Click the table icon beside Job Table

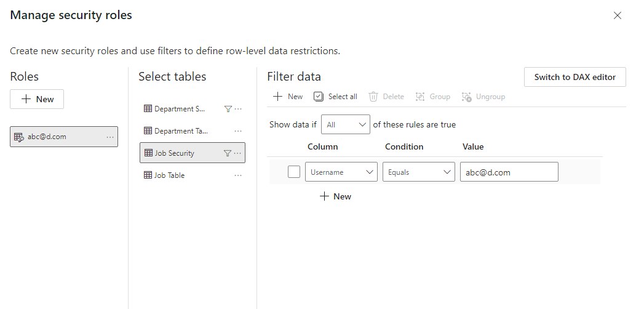(x=148, y=175)
